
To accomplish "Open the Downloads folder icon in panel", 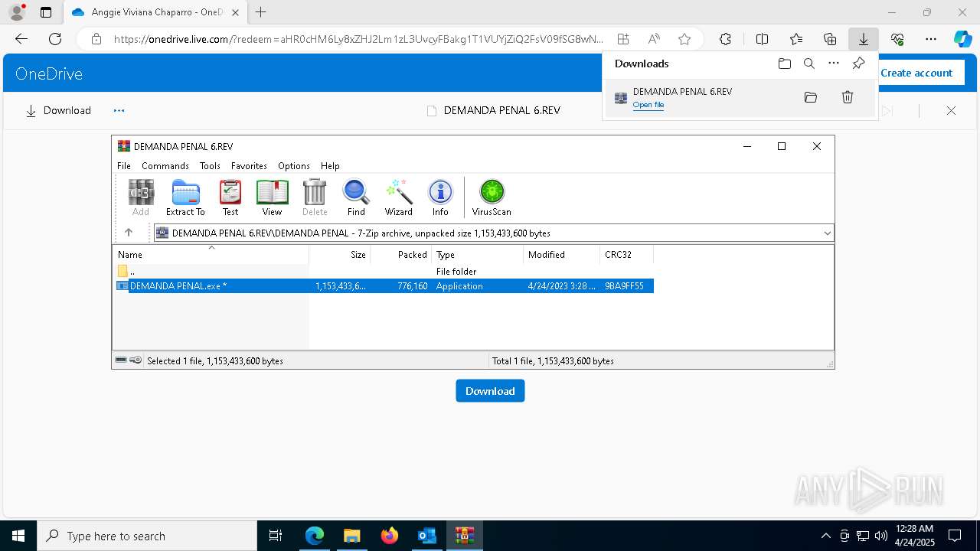I will pyautogui.click(x=785, y=64).
